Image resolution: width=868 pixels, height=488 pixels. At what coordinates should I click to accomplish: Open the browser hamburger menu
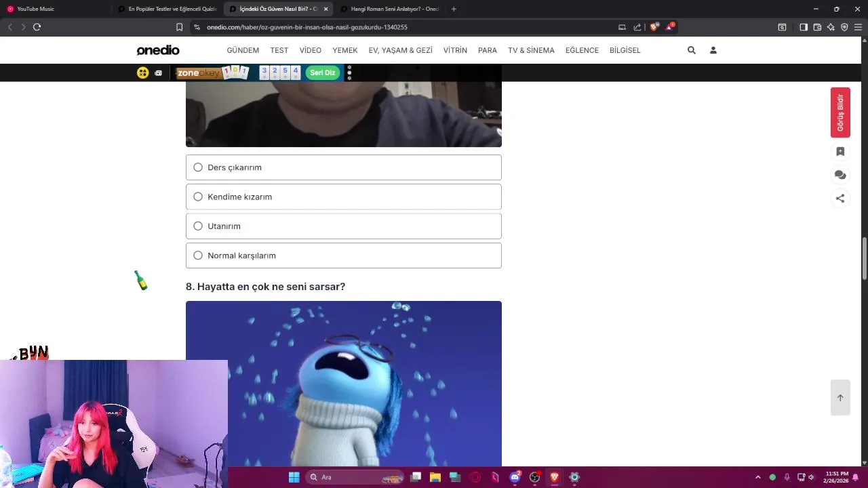[x=859, y=27]
